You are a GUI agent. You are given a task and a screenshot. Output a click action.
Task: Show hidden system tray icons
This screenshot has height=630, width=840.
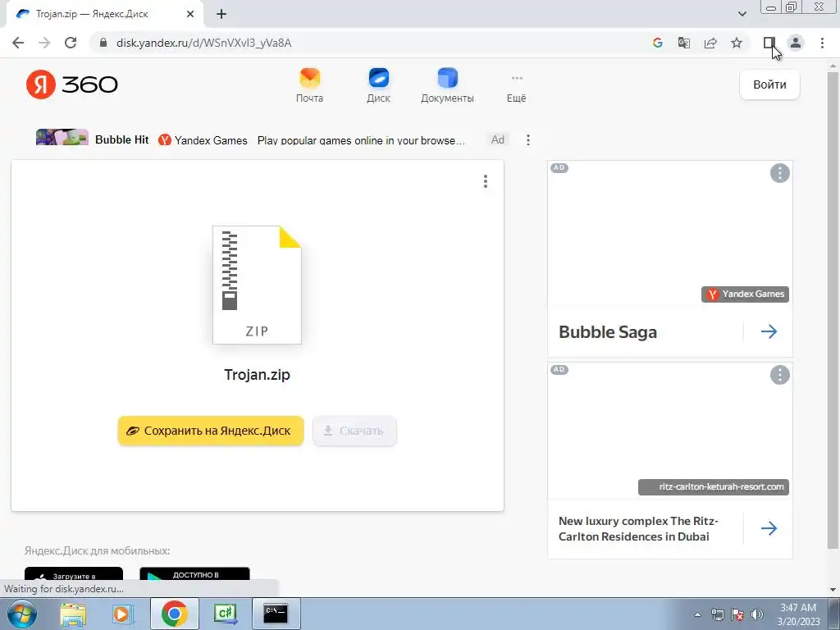point(697,614)
